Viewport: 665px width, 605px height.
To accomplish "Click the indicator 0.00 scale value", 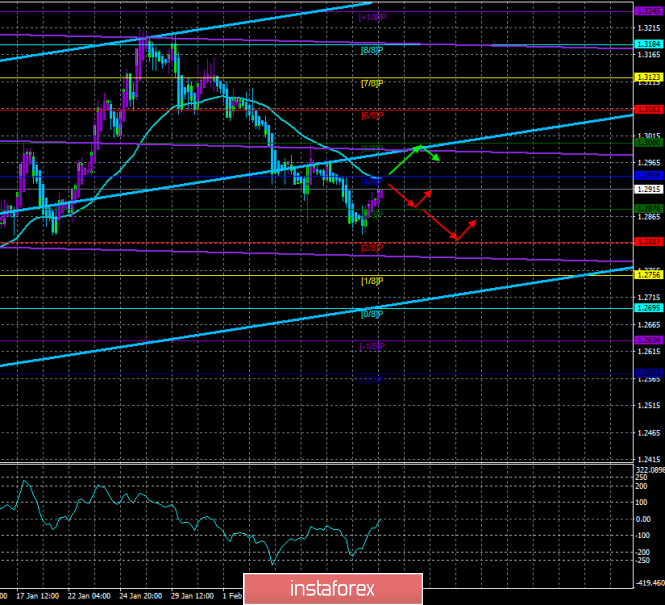I will tap(644, 519).
